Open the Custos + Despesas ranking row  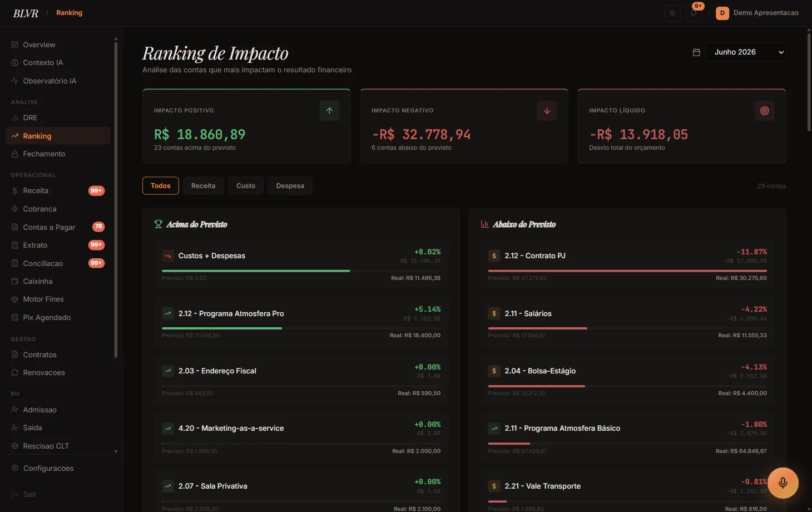pyautogui.click(x=301, y=265)
